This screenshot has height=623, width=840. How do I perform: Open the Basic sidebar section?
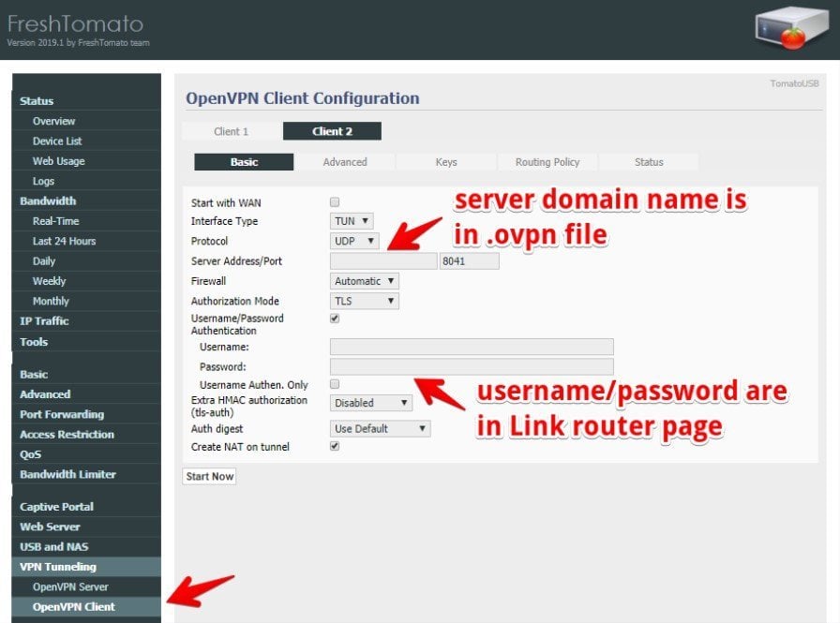click(x=86, y=374)
